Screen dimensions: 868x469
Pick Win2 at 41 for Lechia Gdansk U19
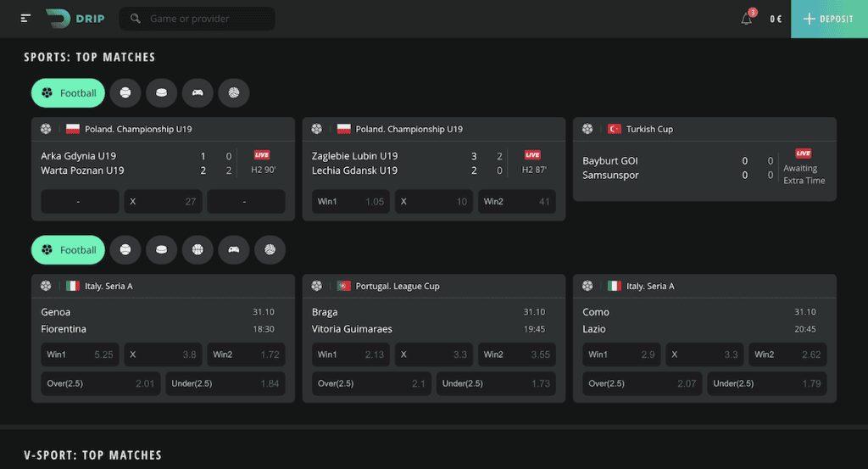516,202
